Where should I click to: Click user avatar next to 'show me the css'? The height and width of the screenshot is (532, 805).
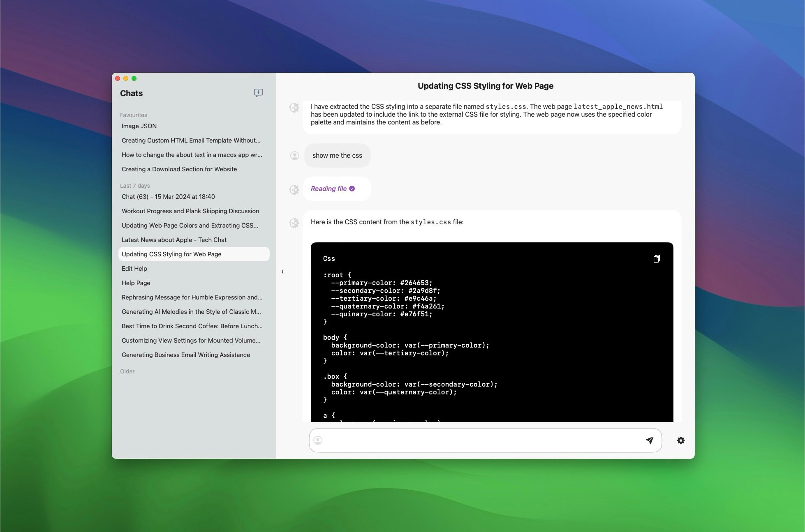(294, 156)
